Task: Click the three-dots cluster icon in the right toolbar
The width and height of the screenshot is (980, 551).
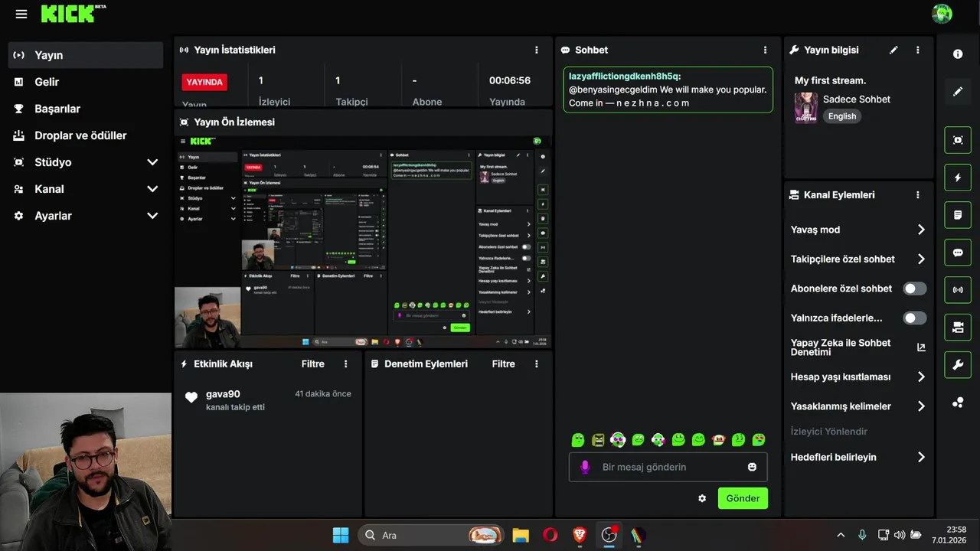Action: click(x=958, y=403)
